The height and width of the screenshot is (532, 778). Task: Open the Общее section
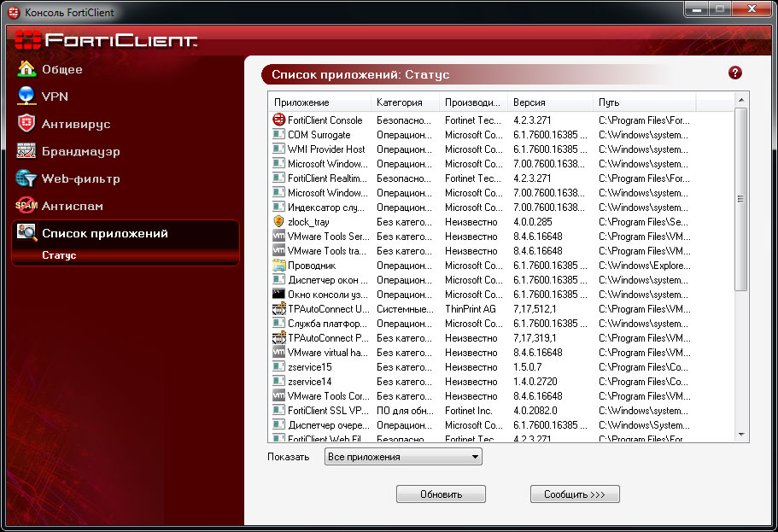61,69
